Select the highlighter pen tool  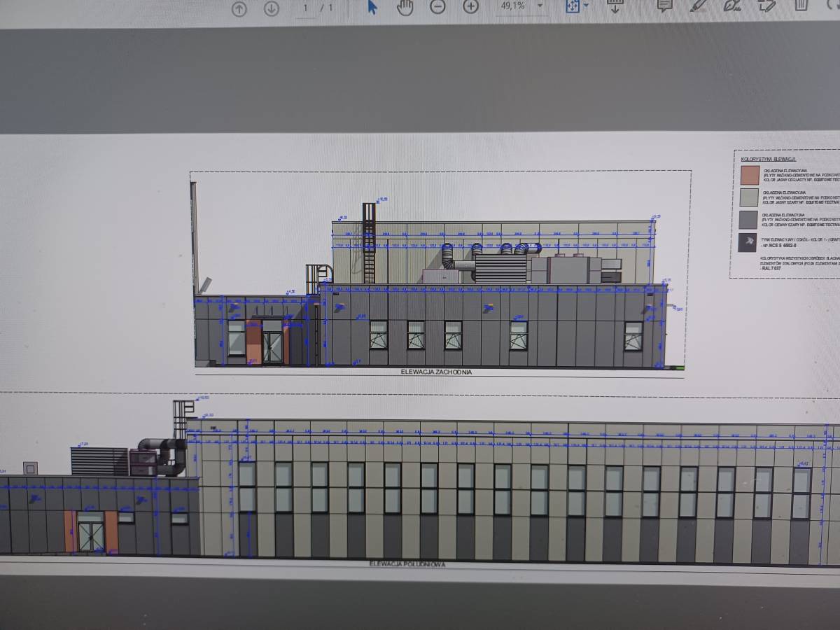(x=698, y=6)
